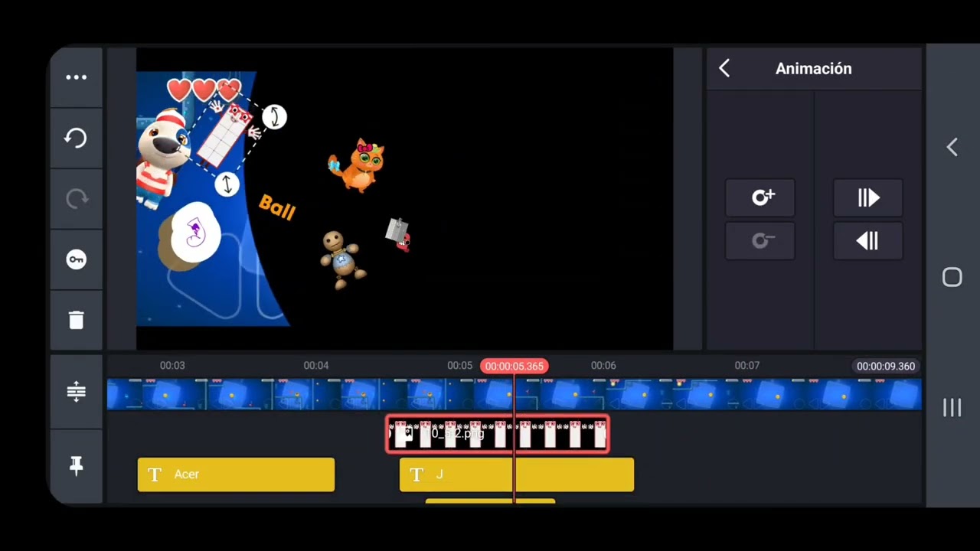Screen dimensions: 980x551
Task: Tap the Android home button
Action: point(952,277)
